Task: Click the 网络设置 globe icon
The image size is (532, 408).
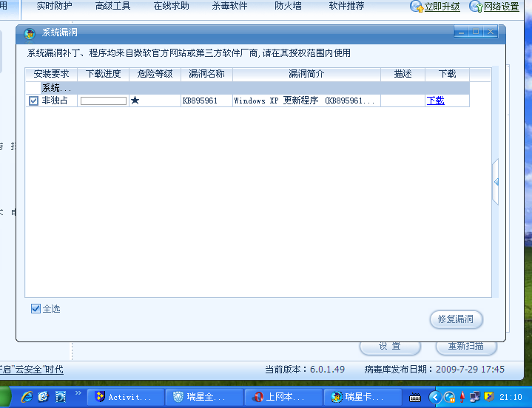Action: [x=476, y=7]
